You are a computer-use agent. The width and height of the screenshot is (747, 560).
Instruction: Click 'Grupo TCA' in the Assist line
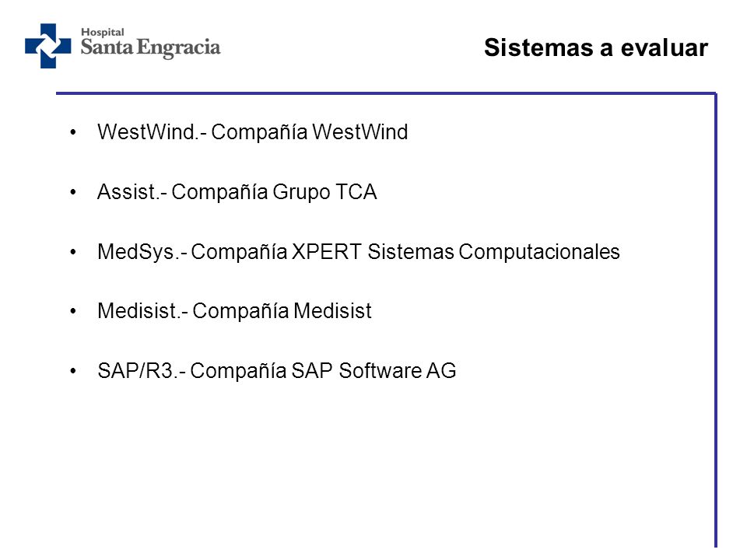click(x=325, y=192)
